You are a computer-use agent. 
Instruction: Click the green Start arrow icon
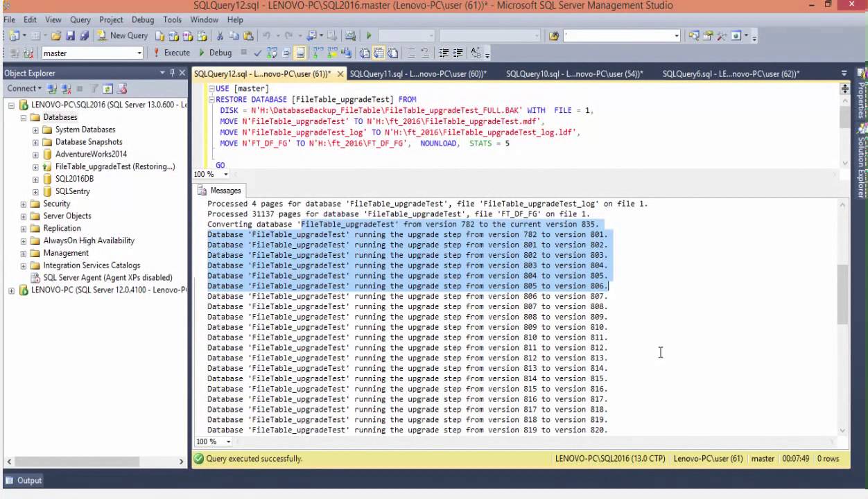(369, 35)
